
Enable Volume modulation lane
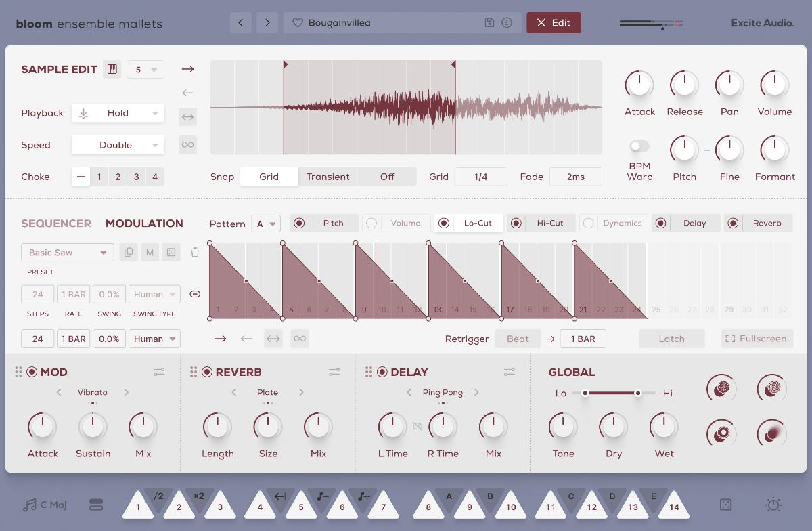(x=371, y=223)
